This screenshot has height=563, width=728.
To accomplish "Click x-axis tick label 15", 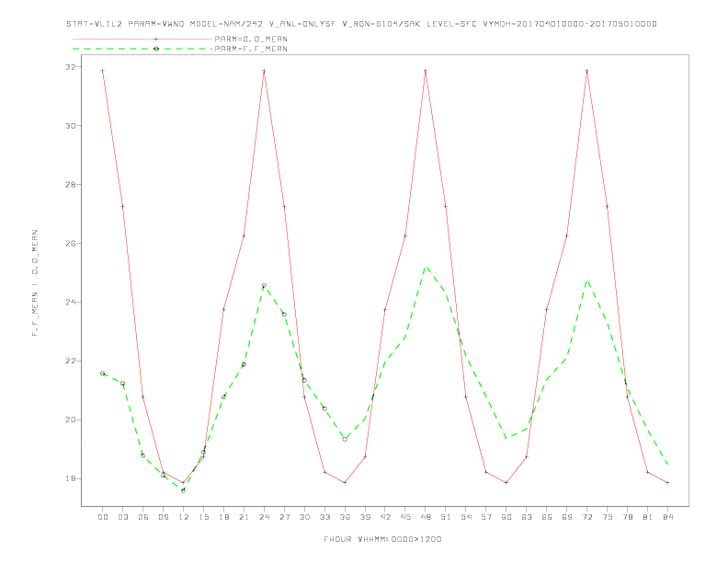I will coord(203,517).
